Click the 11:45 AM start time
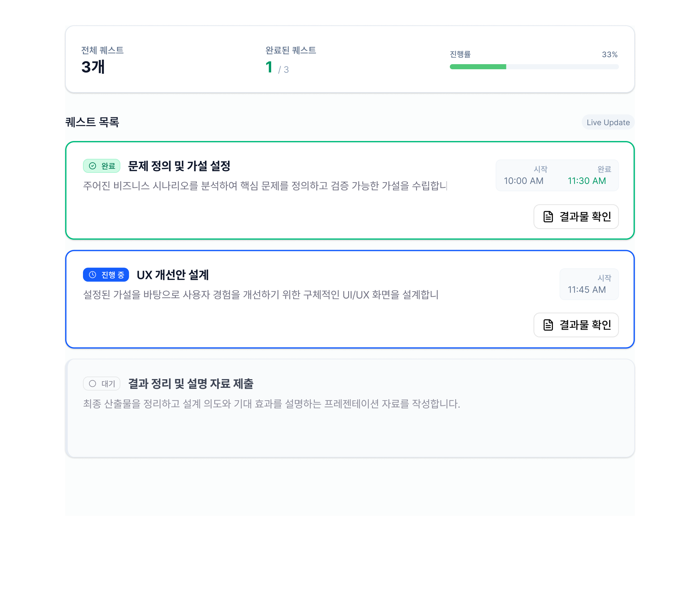 click(x=587, y=290)
